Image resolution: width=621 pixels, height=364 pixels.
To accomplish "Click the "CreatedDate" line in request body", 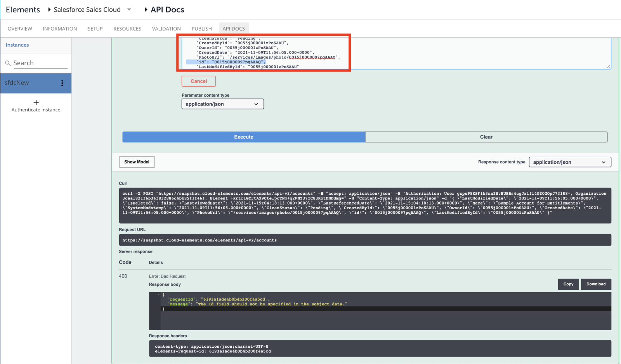I will coord(255,52).
